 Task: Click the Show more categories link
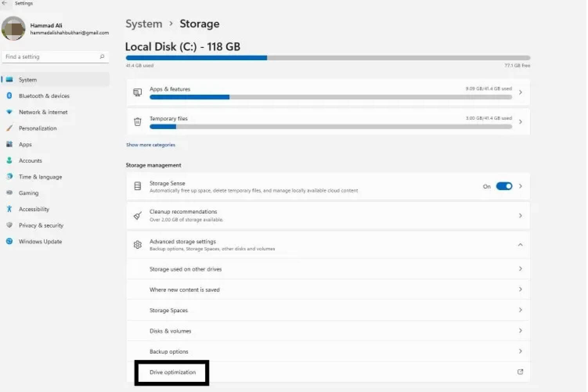tap(151, 145)
